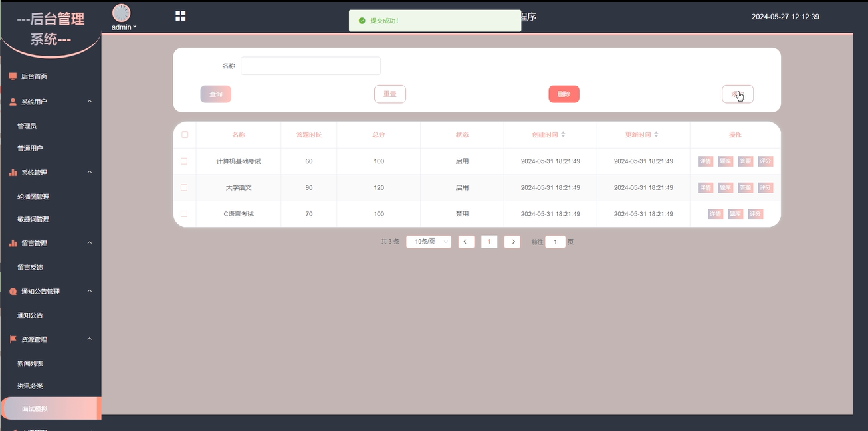Click the alert icon beside 通知公告管理

13,292
